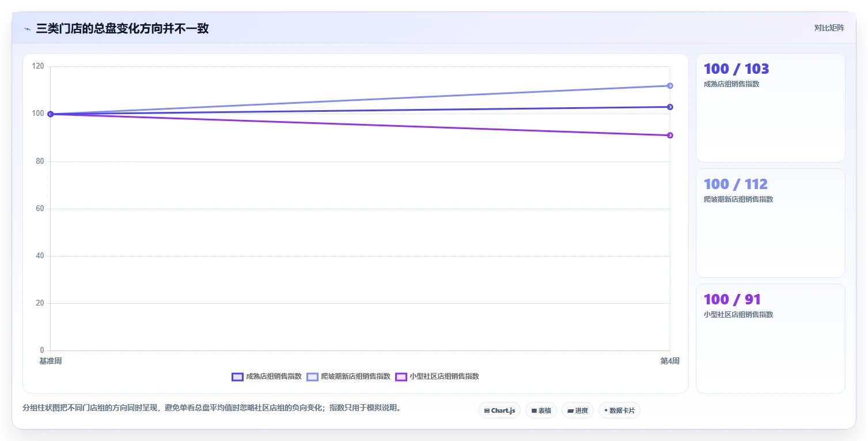Image resolution: width=868 pixels, height=441 pixels.
Task: Click the 80 y-axis tick label
Action: [40, 161]
